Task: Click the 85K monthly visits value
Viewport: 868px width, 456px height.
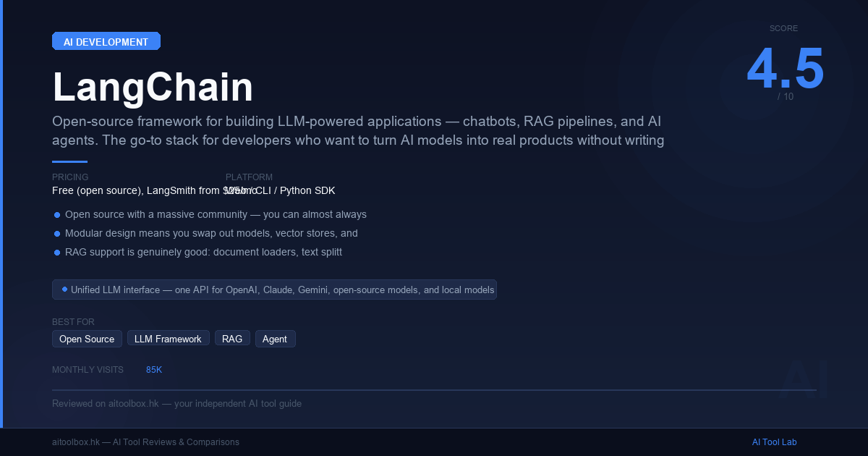Action: tap(154, 370)
